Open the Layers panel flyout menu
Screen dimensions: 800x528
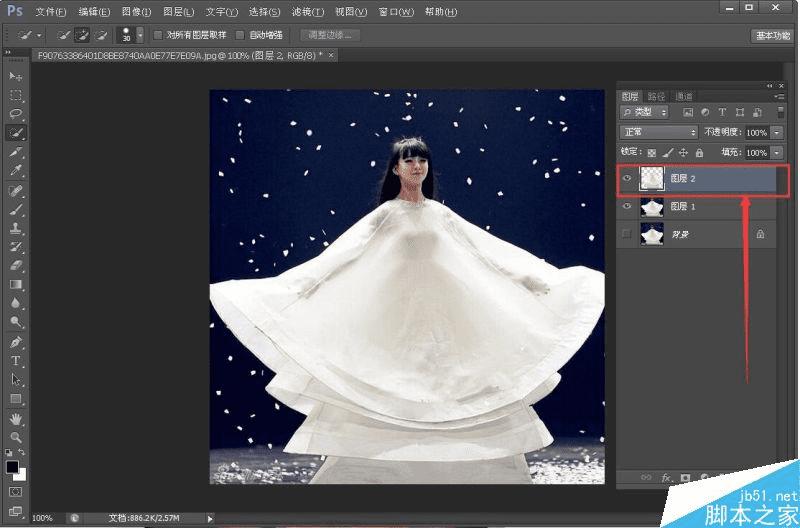(780, 96)
